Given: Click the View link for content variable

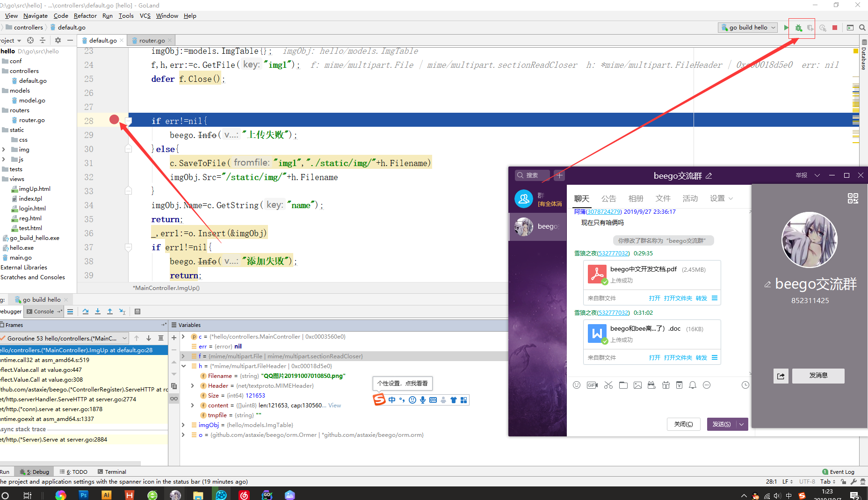Looking at the screenshot, I should click(x=334, y=405).
